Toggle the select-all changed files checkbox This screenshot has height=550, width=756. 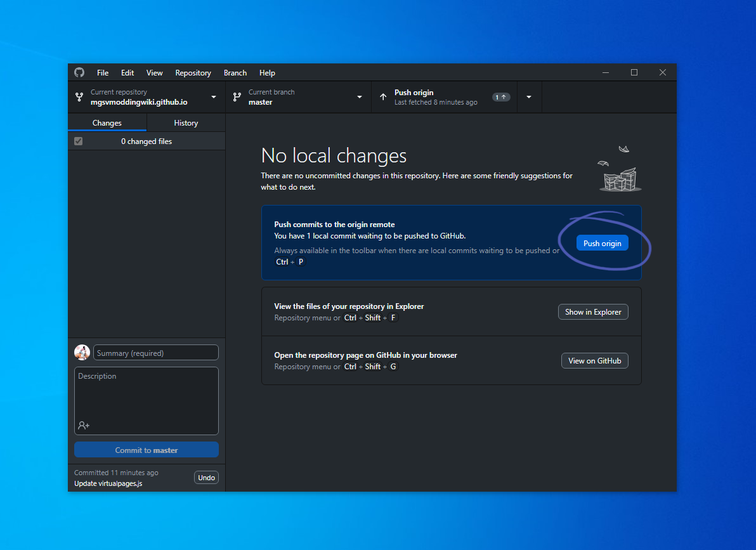[78, 141]
